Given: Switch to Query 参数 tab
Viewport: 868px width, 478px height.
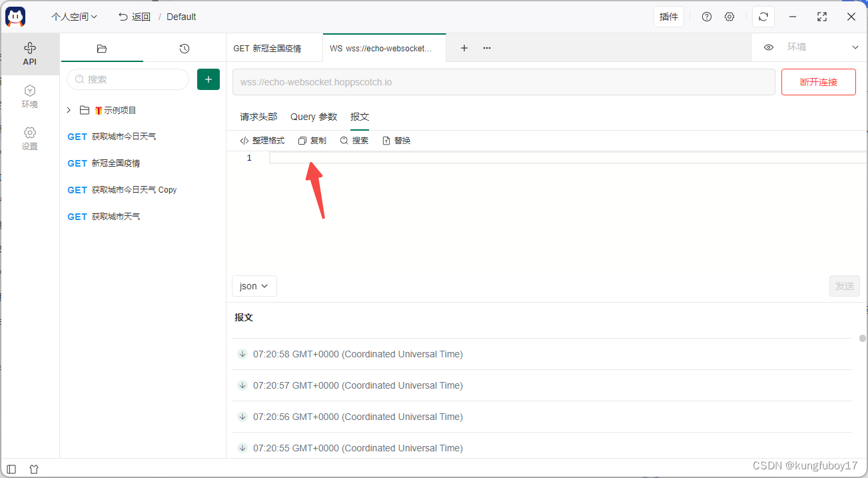Looking at the screenshot, I should tap(314, 117).
